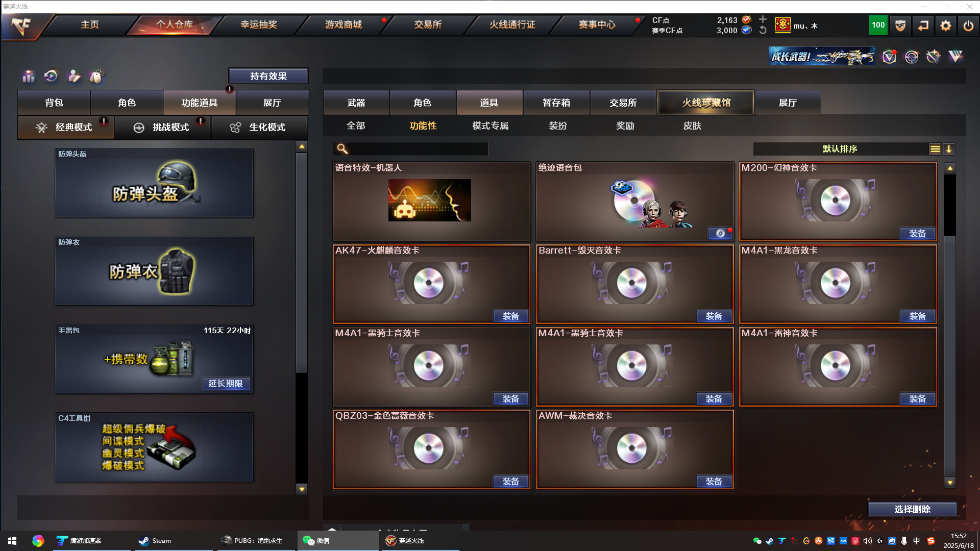The height and width of the screenshot is (551, 980).
Task: Click the edit character profile icon
Action: [74, 77]
